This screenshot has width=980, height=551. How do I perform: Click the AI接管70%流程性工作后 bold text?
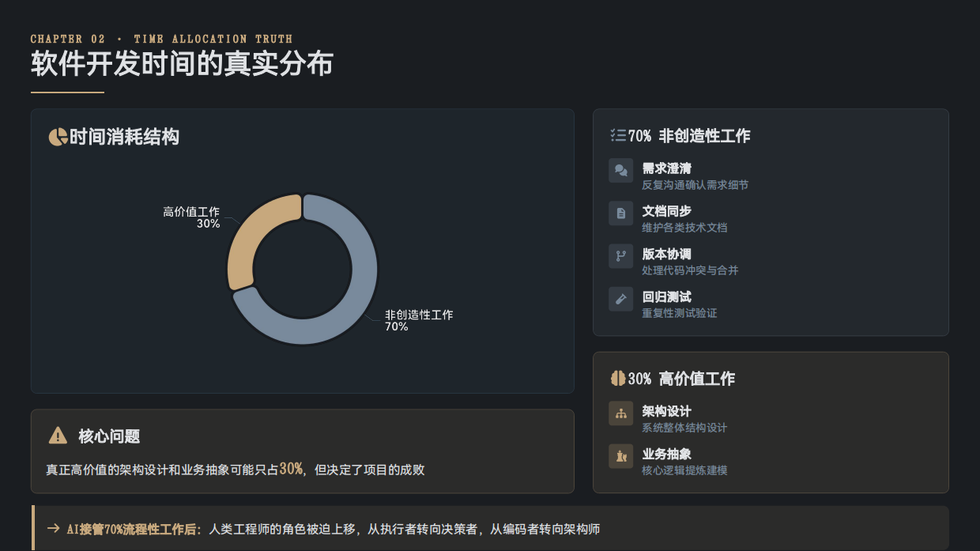coord(130,528)
